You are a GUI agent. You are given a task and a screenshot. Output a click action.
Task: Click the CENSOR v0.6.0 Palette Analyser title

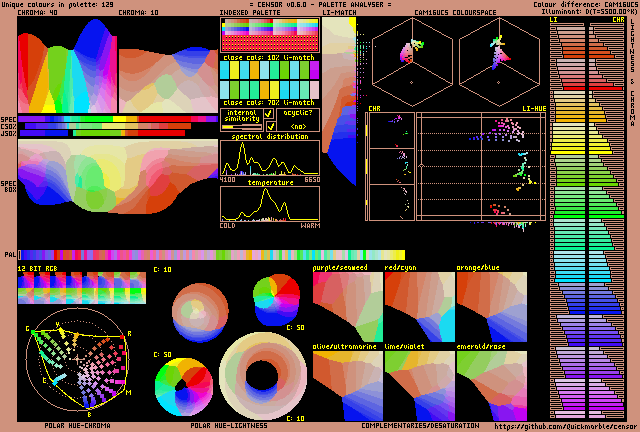[320, 4]
